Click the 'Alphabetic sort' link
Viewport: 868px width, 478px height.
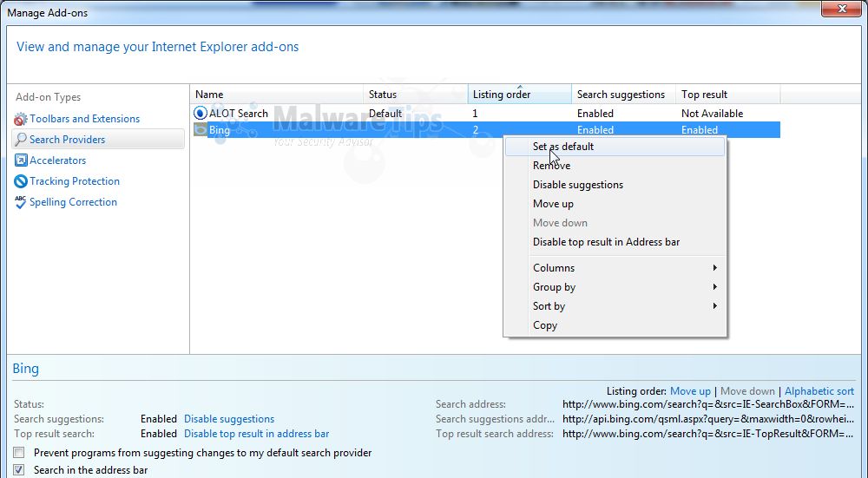[x=819, y=391]
